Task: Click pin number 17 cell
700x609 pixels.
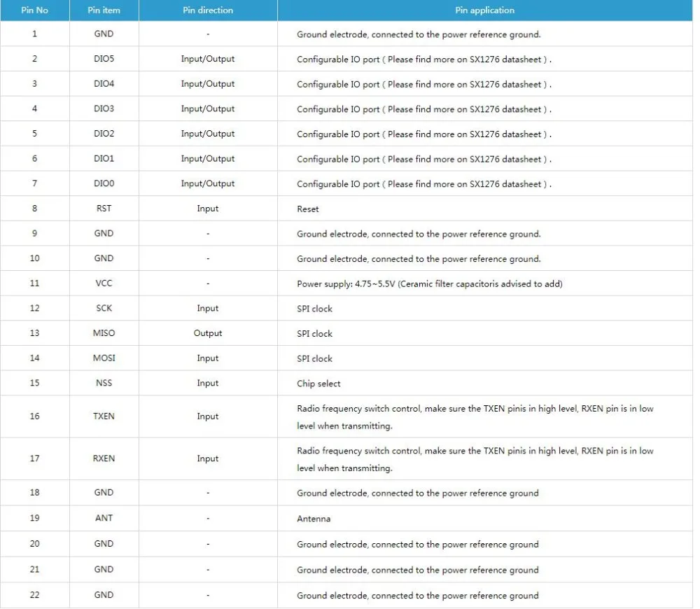Action: [x=35, y=458]
